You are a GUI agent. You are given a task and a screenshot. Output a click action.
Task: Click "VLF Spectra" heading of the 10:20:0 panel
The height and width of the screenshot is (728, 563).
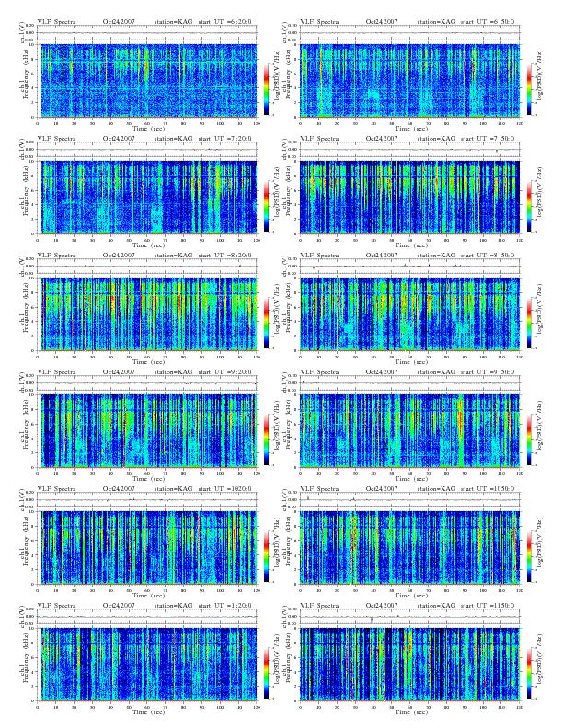pos(56,489)
